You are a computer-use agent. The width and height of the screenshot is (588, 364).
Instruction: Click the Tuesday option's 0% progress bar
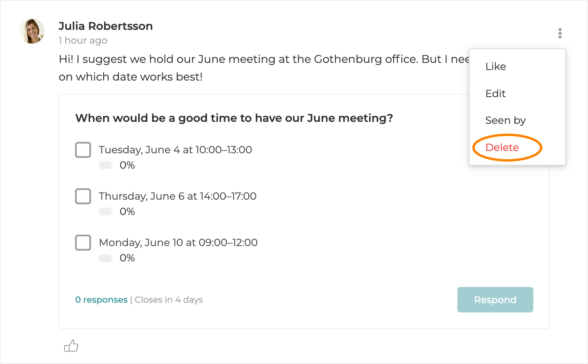(x=105, y=165)
